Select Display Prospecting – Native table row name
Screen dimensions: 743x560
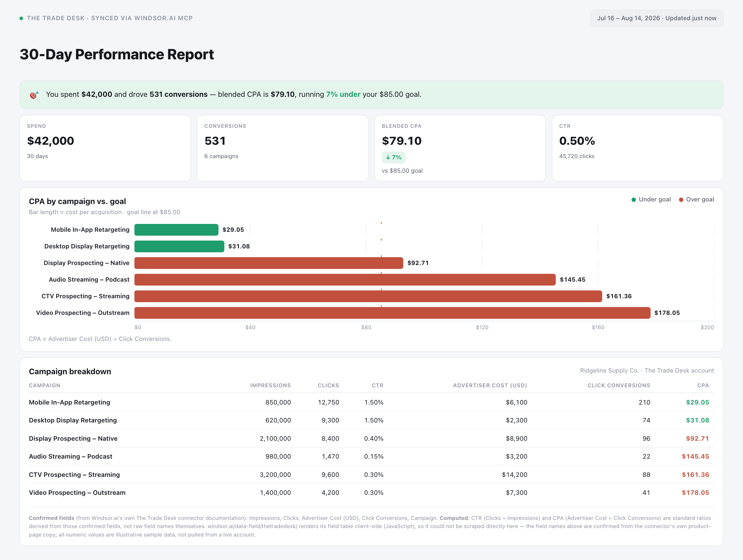73,438
